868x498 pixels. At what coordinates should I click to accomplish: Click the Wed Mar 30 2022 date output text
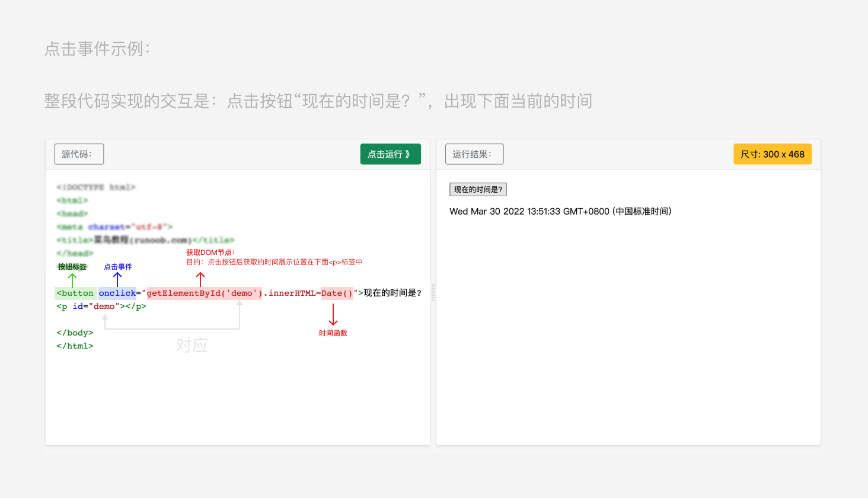[560, 212]
